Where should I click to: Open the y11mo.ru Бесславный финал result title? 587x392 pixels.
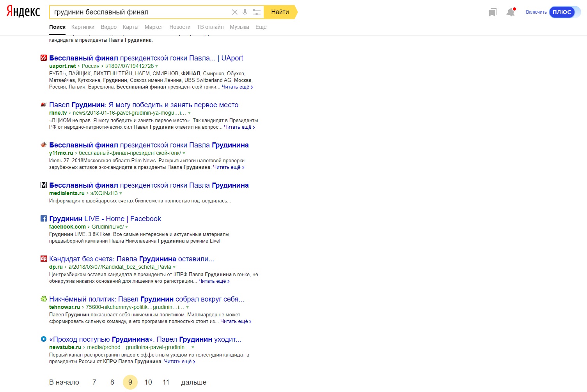pyautogui.click(x=149, y=145)
